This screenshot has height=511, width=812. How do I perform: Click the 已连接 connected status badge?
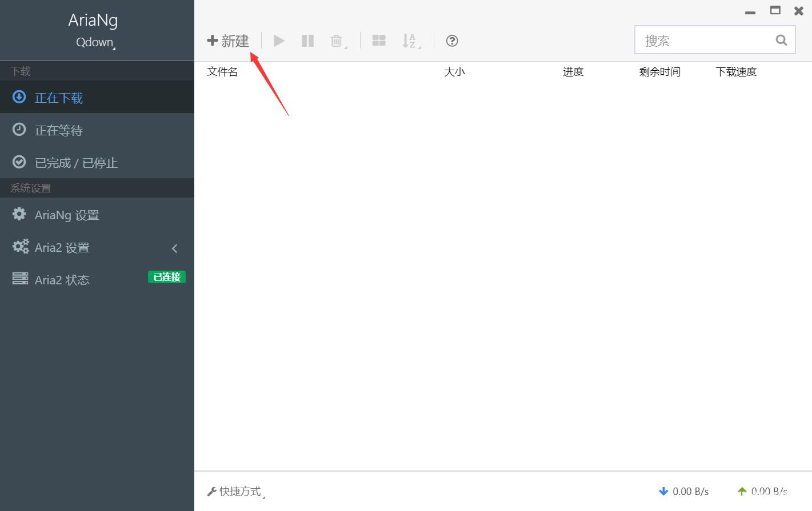[x=167, y=277]
